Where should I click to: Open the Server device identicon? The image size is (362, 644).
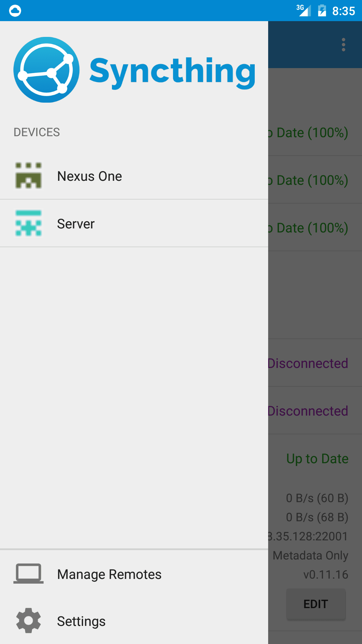[x=28, y=223]
